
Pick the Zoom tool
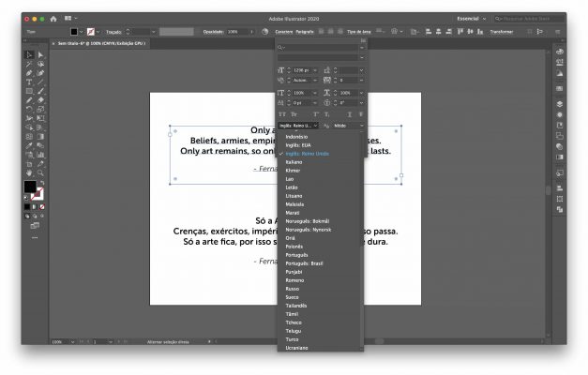tap(40, 172)
